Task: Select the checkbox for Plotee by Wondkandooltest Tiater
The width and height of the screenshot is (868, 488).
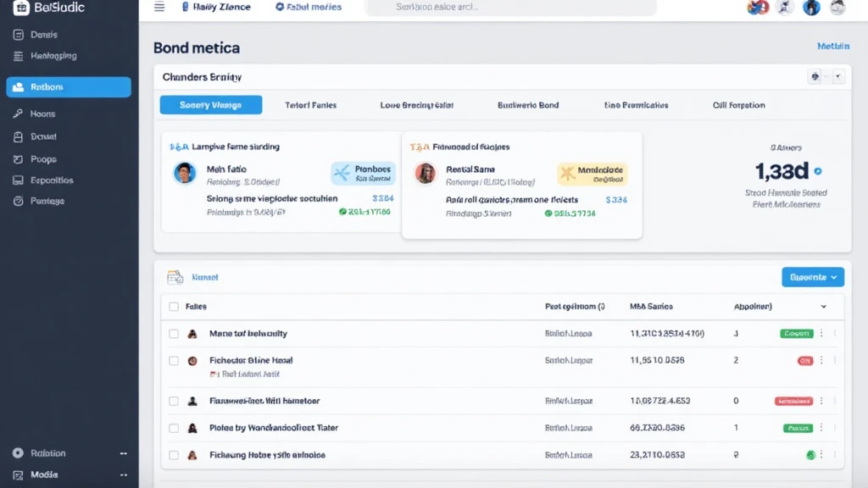Action: pyautogui.click(x=174, y=428)
